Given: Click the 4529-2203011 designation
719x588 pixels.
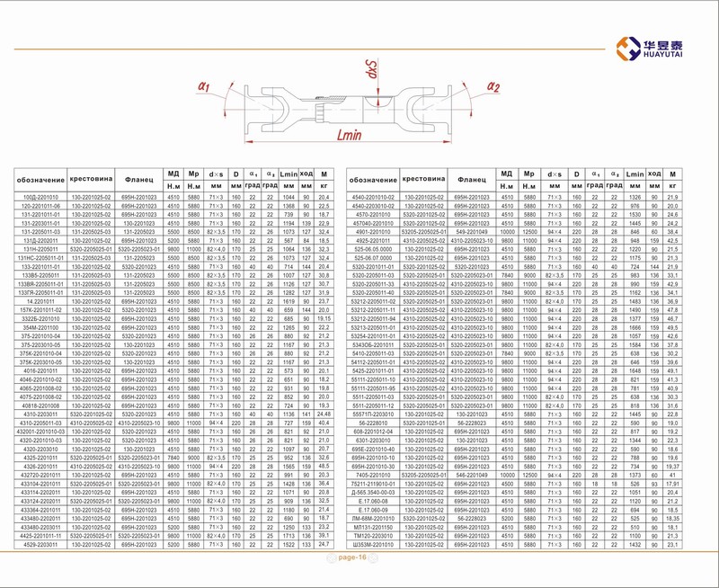Looking at the screenshot, I should click(x=40, y=545).
